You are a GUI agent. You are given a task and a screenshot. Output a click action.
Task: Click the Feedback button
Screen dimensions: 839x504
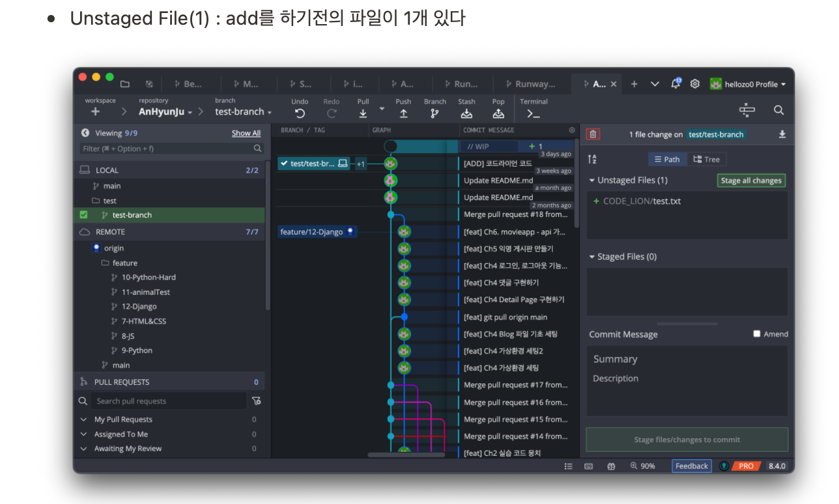692,466
